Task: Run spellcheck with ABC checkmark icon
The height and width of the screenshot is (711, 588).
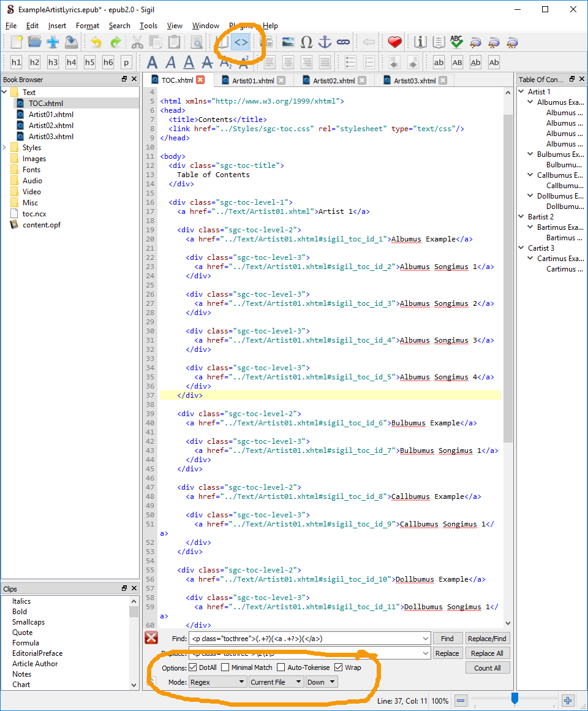Action: [456, 42]
